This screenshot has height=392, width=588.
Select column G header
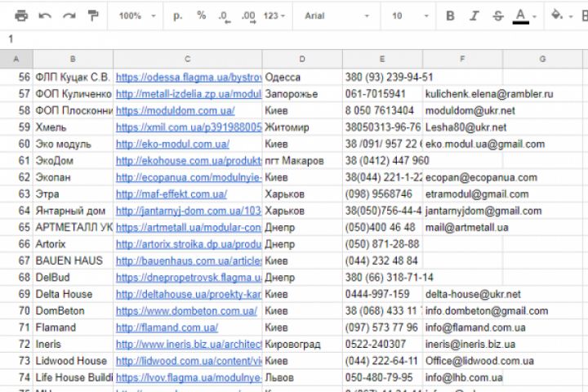pyautogui.click(x=542, y=59)
